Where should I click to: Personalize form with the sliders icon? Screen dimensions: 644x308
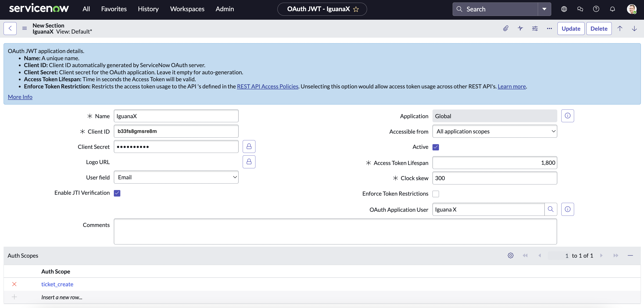coord(535,28)
